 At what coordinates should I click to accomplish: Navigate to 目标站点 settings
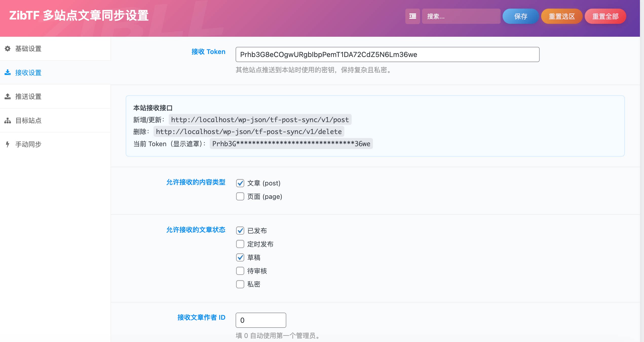tap(28, 120)
